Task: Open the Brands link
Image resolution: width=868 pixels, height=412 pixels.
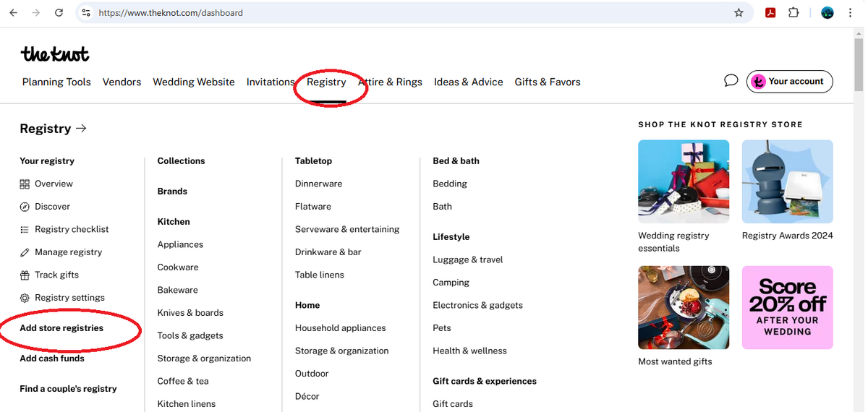Action: point(172,192)
